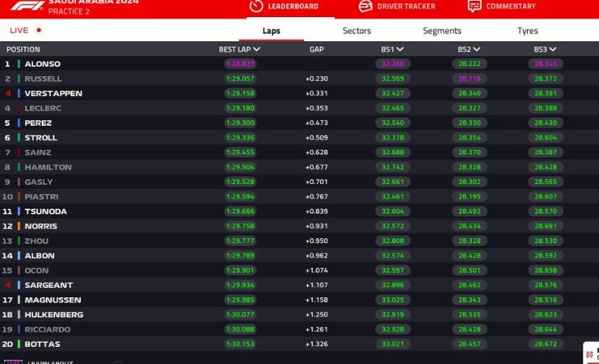Click Russell's purple BS2 time 28.116
The height and width of the screenshot is (364, 599).
469,78
